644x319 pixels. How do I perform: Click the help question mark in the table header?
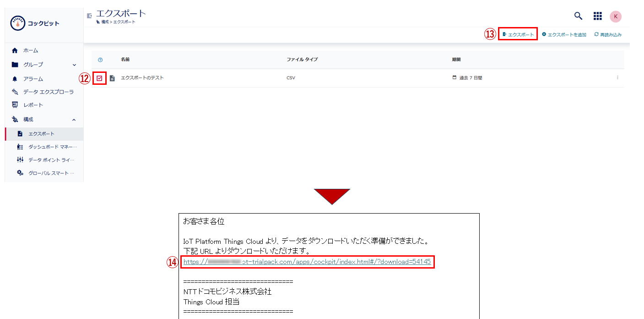click(100, 59)
